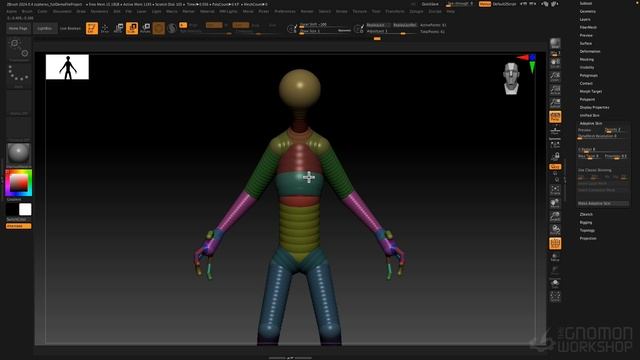This screenshot has width=640, height=360.
Task: Expand the Rigging subpalette
Action: (586, 222)
